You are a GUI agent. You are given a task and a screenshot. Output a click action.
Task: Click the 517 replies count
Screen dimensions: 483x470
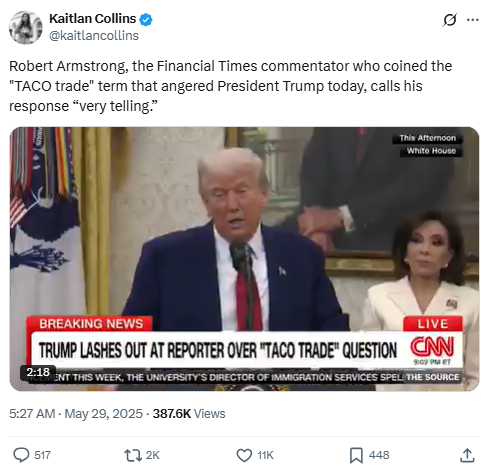tap(42, 455)
